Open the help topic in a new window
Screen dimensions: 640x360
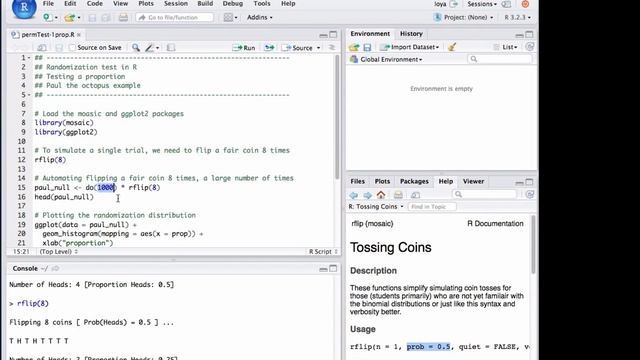click(415, 195)
